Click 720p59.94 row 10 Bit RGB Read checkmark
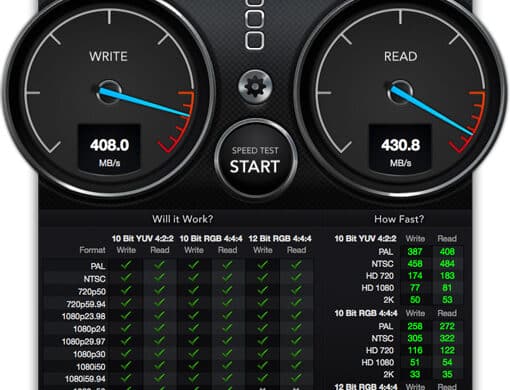The height and width of the screenshot is (390, 510). pyautogui.click(x=228, y=303)
